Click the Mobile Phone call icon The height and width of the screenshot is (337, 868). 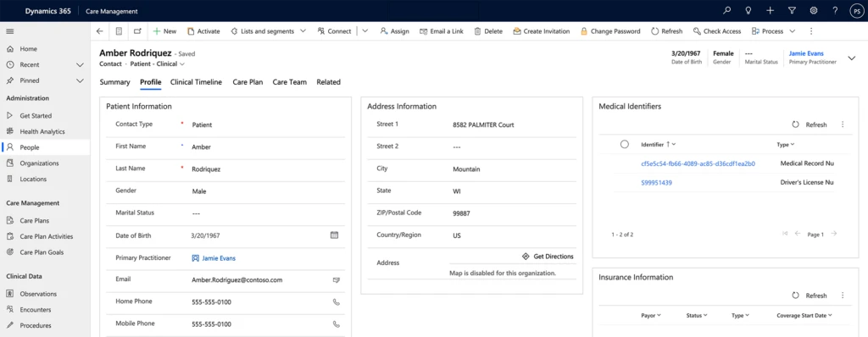[336, 324]
